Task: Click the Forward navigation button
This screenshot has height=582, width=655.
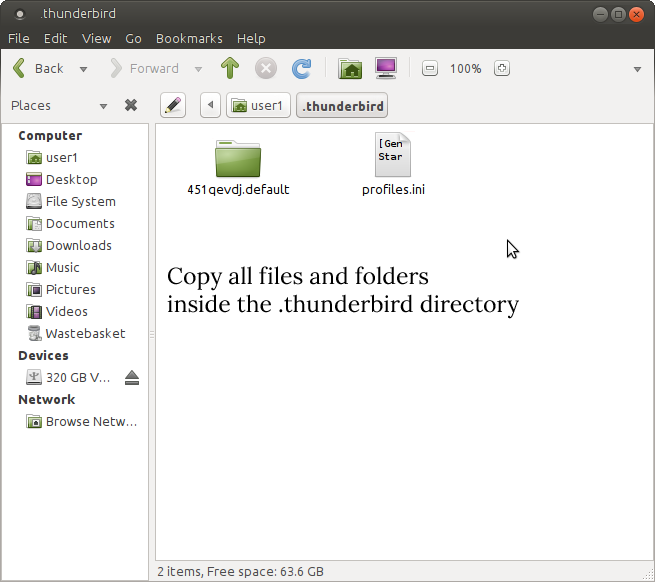Action: click(145, 69)
